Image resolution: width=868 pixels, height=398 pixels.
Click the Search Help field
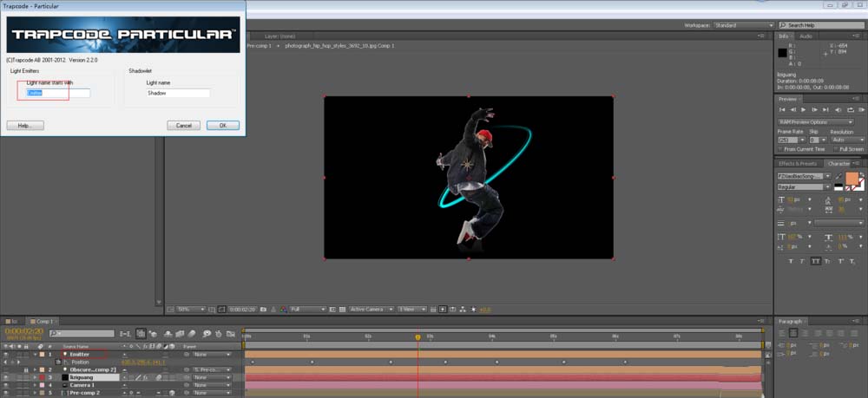click(x=821, y=25)
